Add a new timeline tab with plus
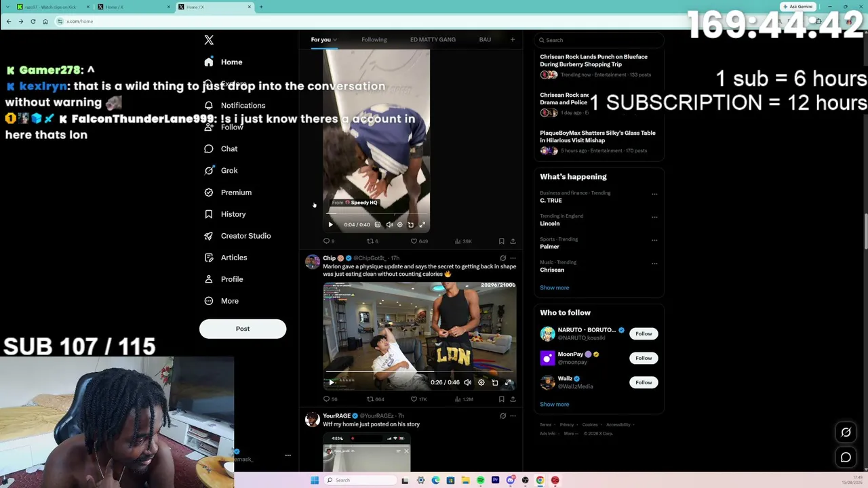Screen dimensions: 868x488 (x=513, y=39)
